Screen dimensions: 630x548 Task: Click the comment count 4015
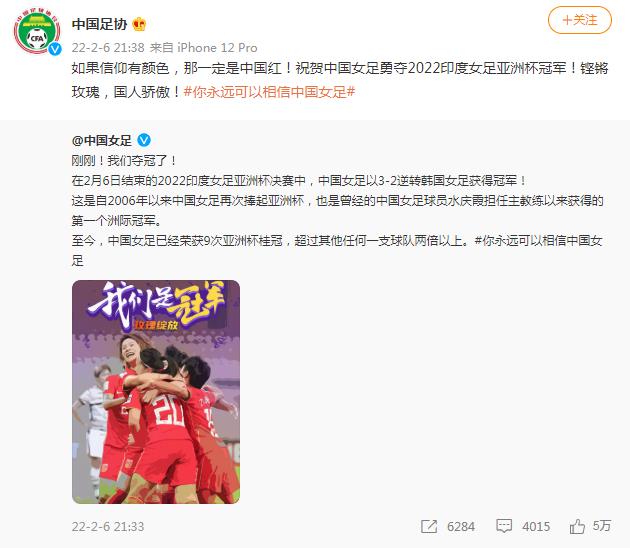[536, 526]
